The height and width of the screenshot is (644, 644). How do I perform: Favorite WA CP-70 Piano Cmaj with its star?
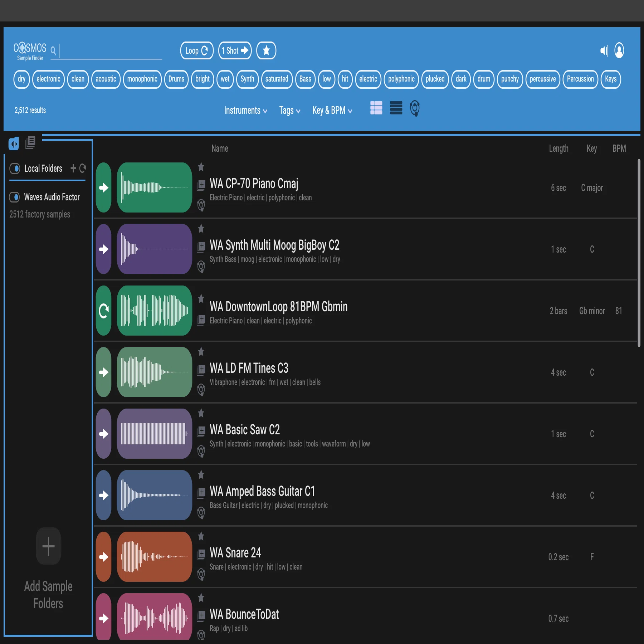pyautogui.click(x=201, y=167)
